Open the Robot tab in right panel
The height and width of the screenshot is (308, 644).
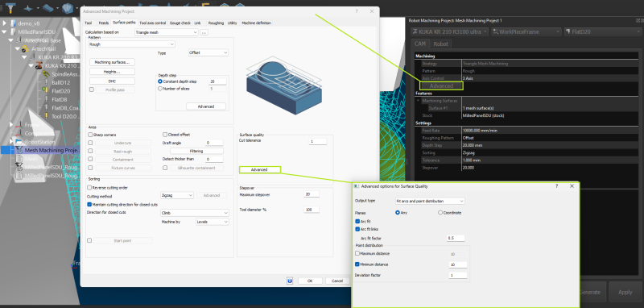click(x=441, y=44)
